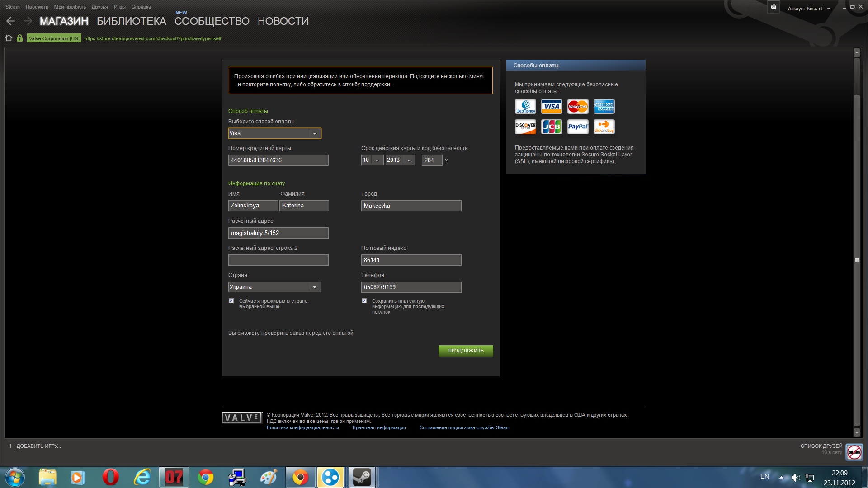The width and height of the screenshot is (868, 488).
Task: Open the Друзья menu
Action: 99,7
